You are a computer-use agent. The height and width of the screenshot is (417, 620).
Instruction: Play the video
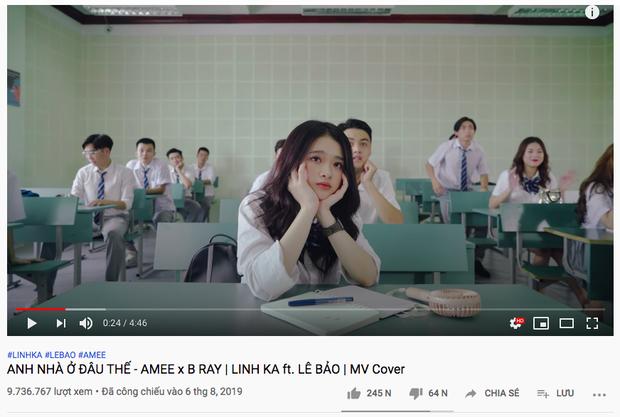coord(32,323)
